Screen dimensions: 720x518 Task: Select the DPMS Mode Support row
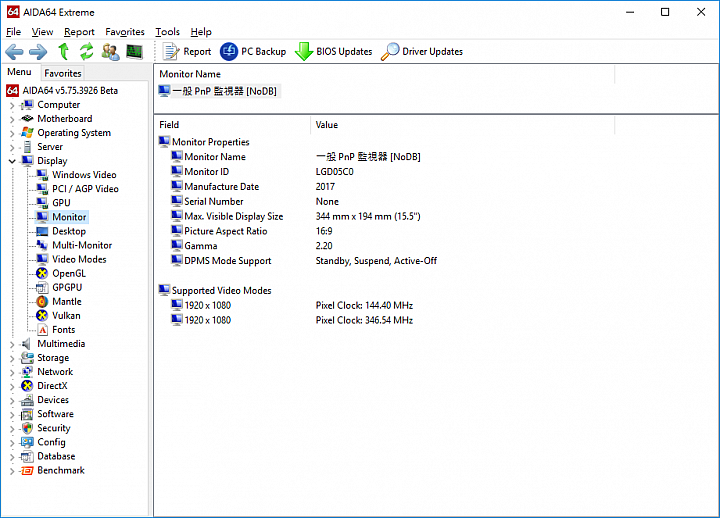pos(304,261)
